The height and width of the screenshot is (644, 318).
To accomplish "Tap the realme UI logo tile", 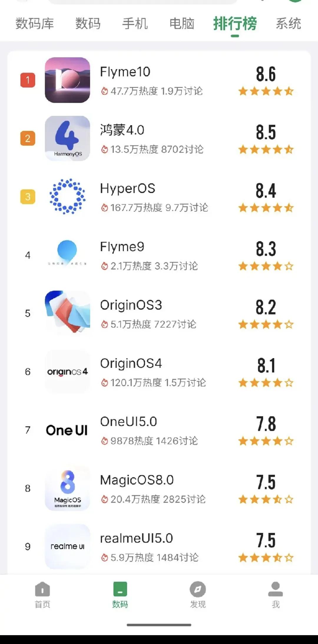I will pyautogui.click(x=67, y=547).
